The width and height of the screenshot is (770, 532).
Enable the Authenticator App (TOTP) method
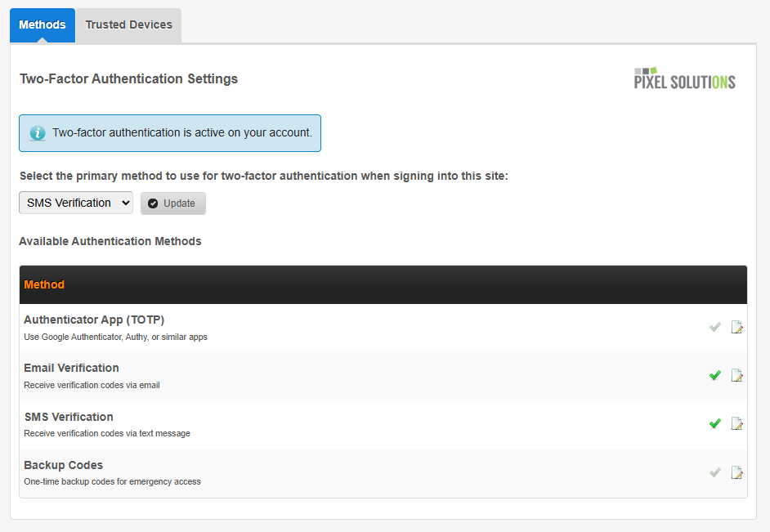pyautogui.click(x=714, y=327)
